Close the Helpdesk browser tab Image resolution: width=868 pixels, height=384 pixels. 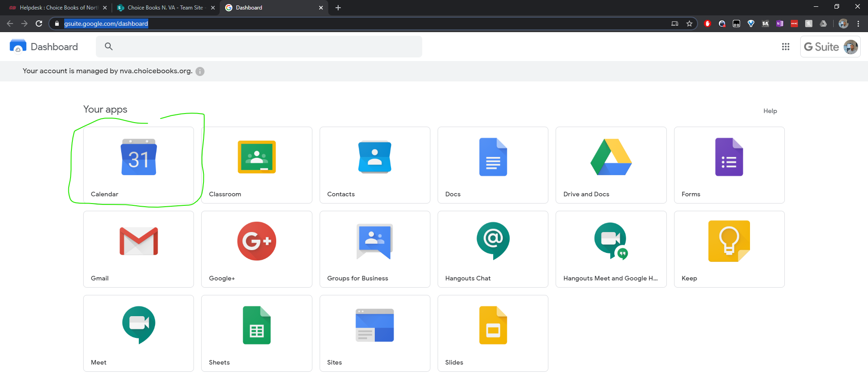pyautogui.click(x=105, y=8)
